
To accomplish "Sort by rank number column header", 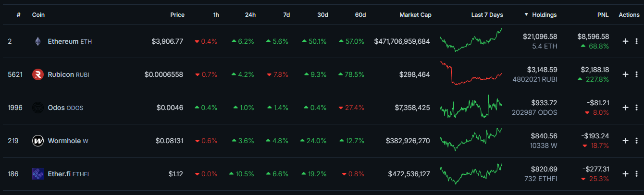I will 18,15.
